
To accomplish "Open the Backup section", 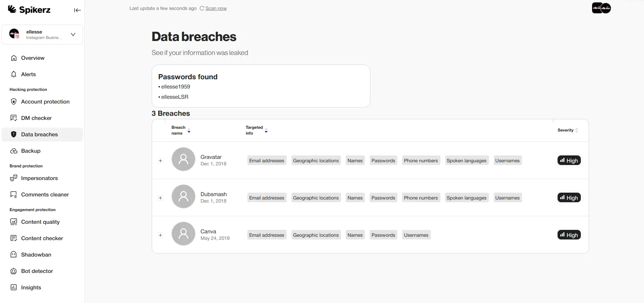I will click(31, 151).
